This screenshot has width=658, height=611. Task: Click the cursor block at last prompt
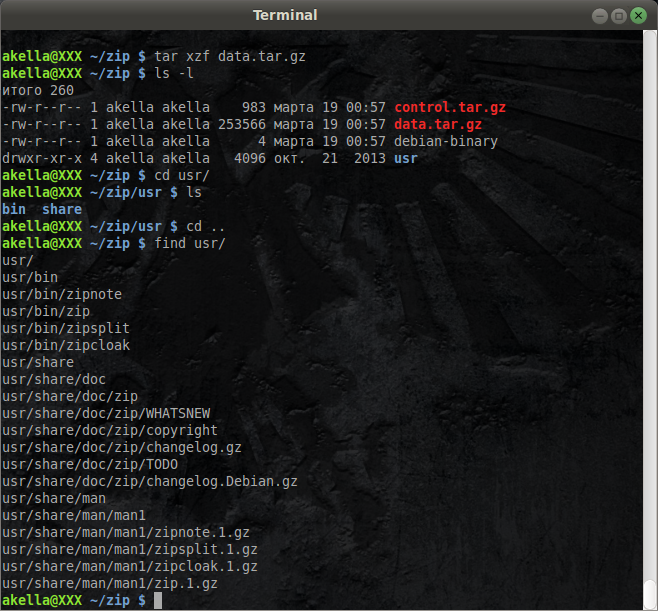pos(158,601)
